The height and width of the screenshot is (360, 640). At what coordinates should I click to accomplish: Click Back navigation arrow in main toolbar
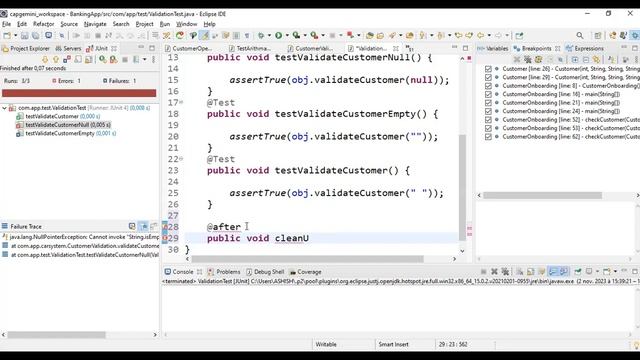point(481,36)
